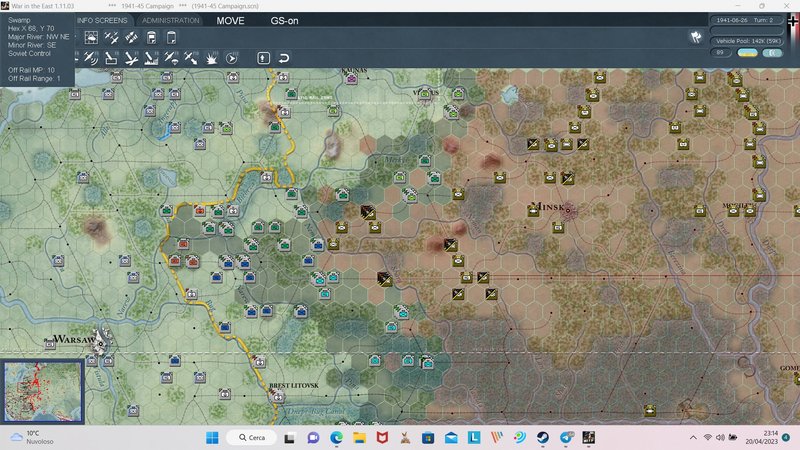The width and height of the screenshot is (800, 450).
Task: Click the circled arrow next unit icon
Action: (x=232, y=59)
